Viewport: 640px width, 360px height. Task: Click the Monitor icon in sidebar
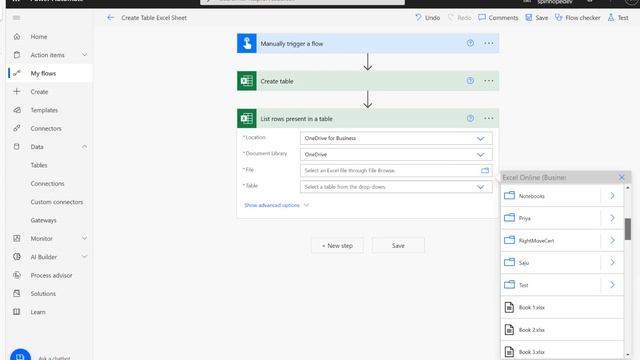coord(17,238)
